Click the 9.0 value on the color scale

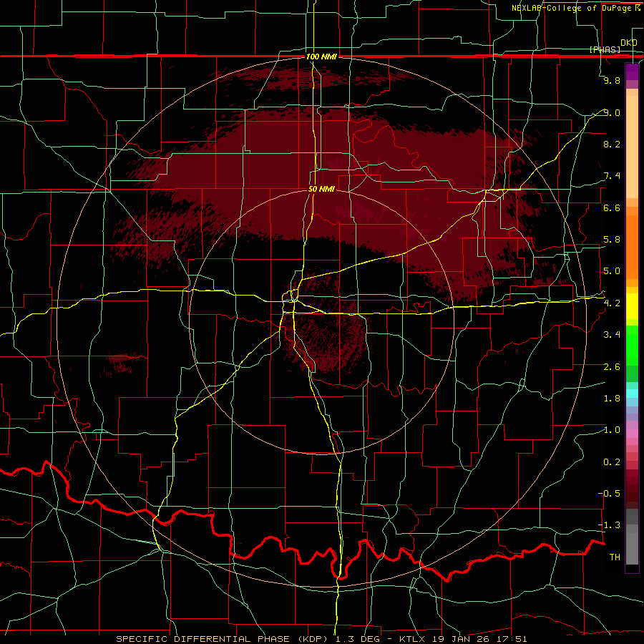point(612,112)
